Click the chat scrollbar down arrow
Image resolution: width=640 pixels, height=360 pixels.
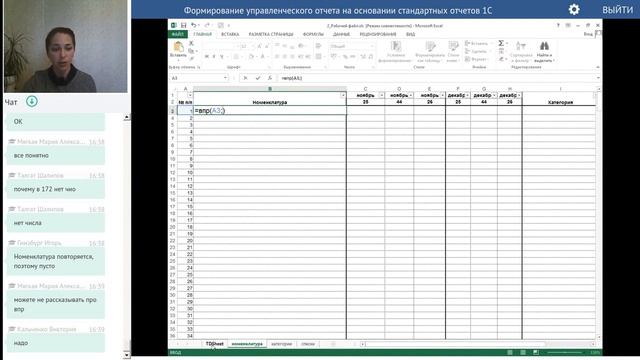click(x=127, y=355)
